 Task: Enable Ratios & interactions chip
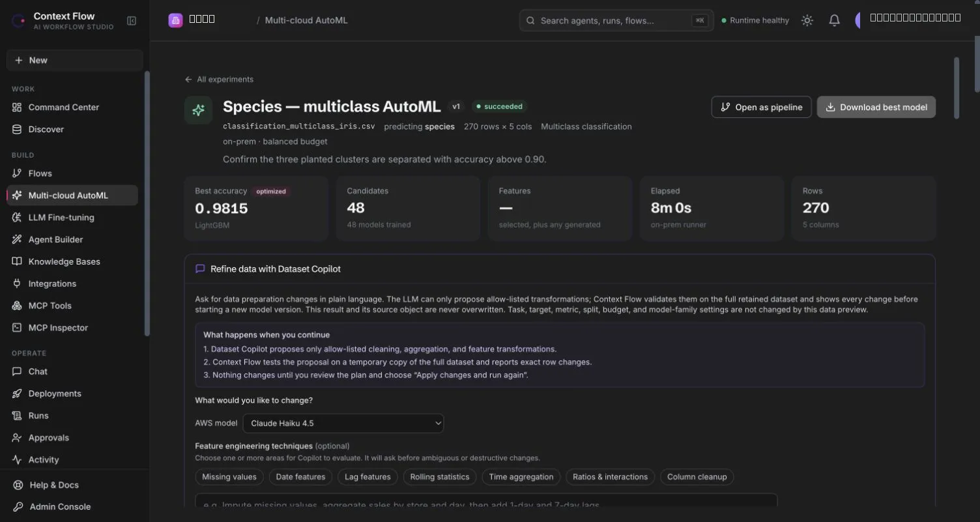tap(610, 477)
